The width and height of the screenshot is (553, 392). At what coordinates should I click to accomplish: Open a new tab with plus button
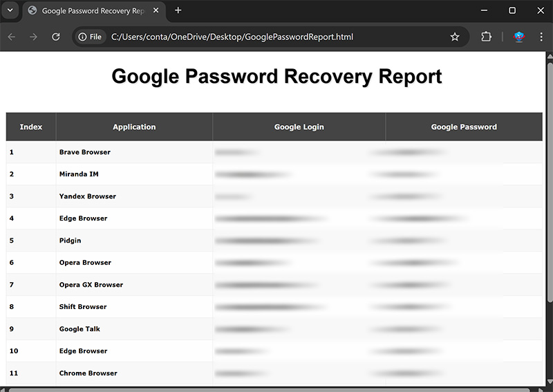(x=178, y=10)
